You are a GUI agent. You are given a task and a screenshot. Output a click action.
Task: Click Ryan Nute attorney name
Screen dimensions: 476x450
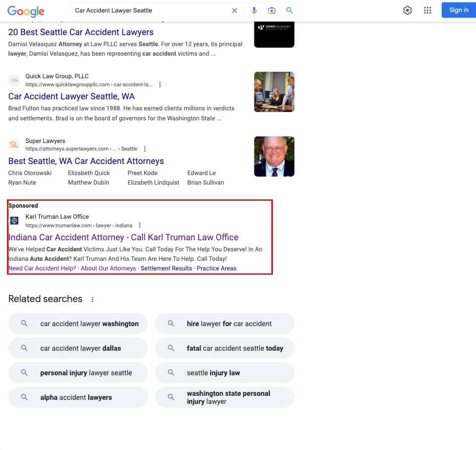pos(22,183)
